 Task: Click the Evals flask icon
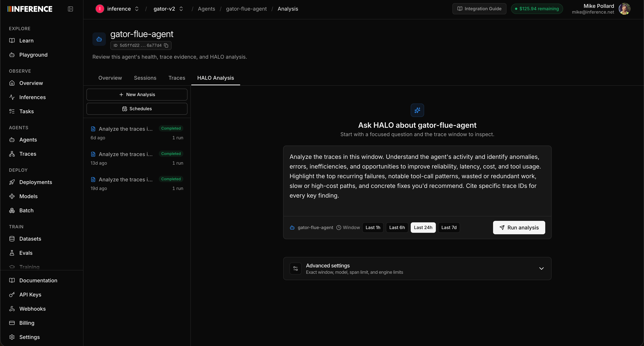[12, 253]
